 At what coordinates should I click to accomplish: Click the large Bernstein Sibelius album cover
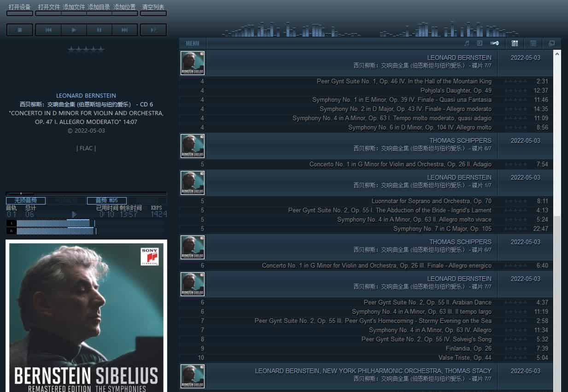tap(86, 316)
